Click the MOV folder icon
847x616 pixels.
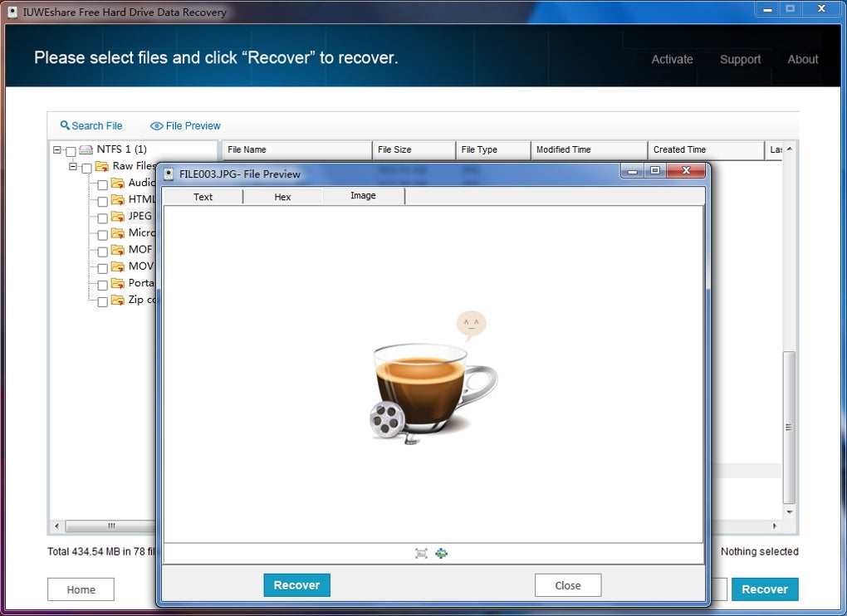(118, 266)
